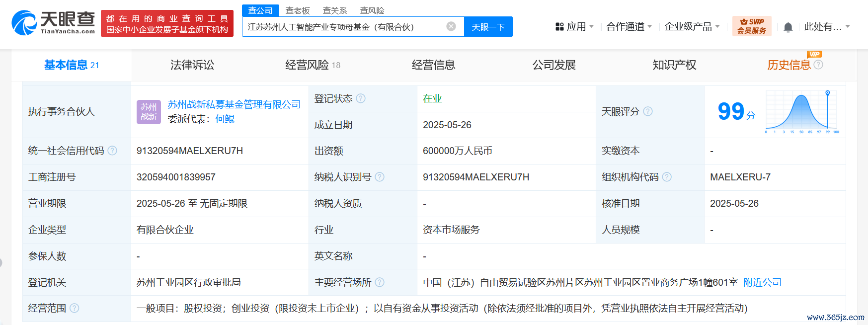Click credit code 91320594MAELXERU7H in 统一社会信用代码 row
This screenshot has height=325, width=868.
[190, 151]
